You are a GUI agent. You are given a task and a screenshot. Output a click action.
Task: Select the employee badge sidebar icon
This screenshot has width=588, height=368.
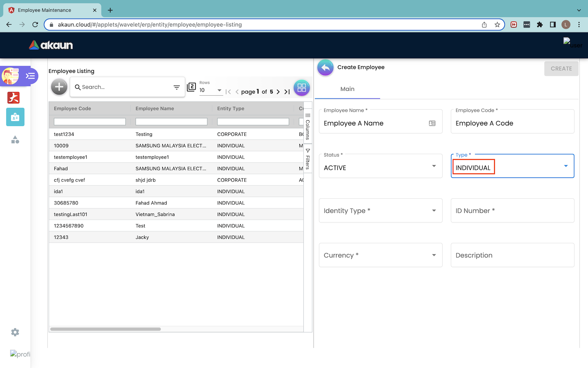click(x=15, y=117)
